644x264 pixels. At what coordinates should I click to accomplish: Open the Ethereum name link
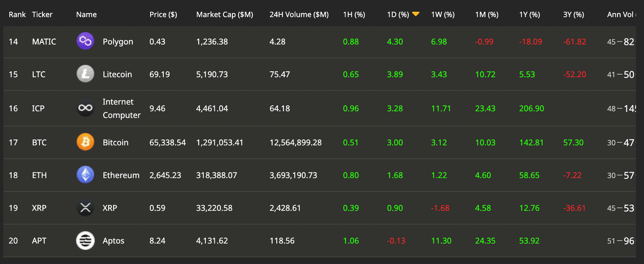pos(121,175)
